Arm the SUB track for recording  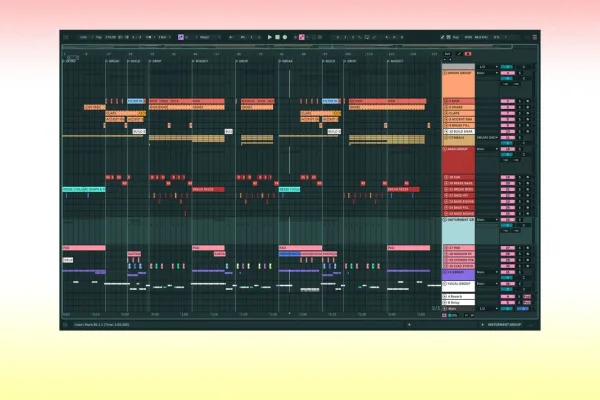pos(528,178)
